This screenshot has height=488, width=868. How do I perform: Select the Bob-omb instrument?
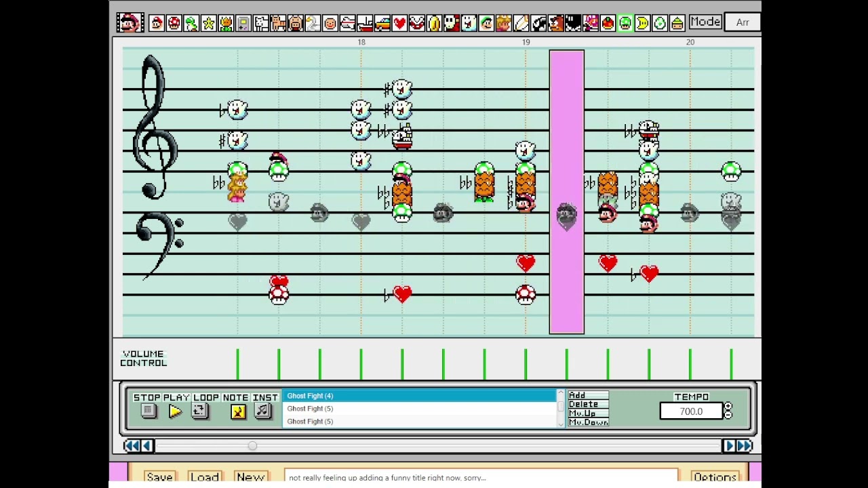click(x=573, y=24)
